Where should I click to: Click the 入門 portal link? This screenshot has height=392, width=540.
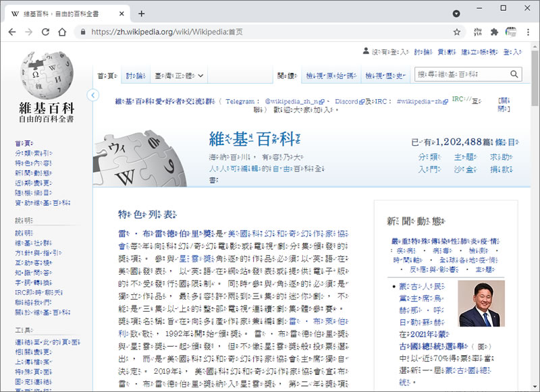[429, 169]
